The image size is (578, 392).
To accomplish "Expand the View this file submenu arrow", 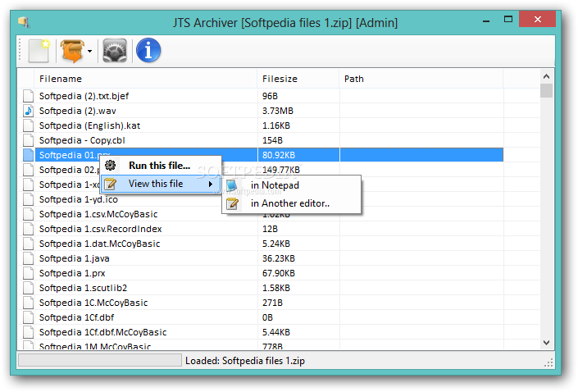I will point(211,184).
